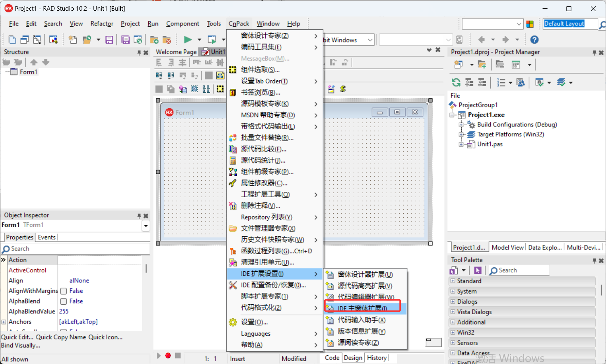The width and height of the screenshot is (606, 364).
Task: Click the Quick Copy Name link
Action: pos(61,337)
